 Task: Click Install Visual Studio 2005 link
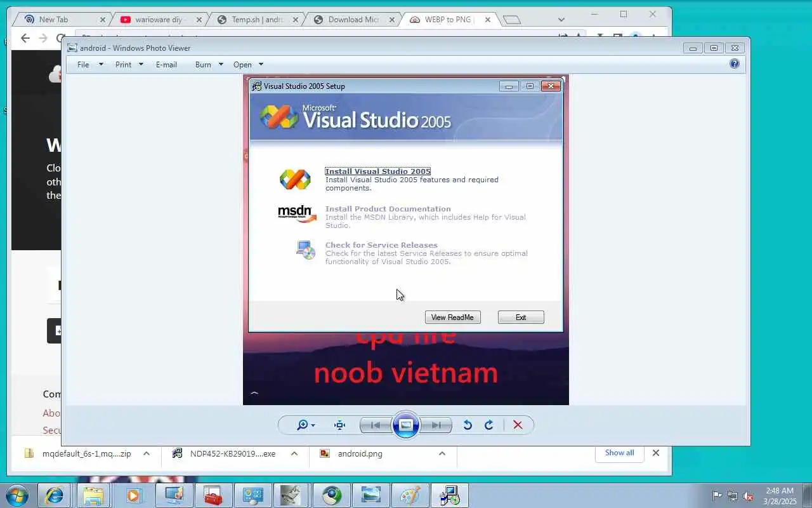[378, 171]
